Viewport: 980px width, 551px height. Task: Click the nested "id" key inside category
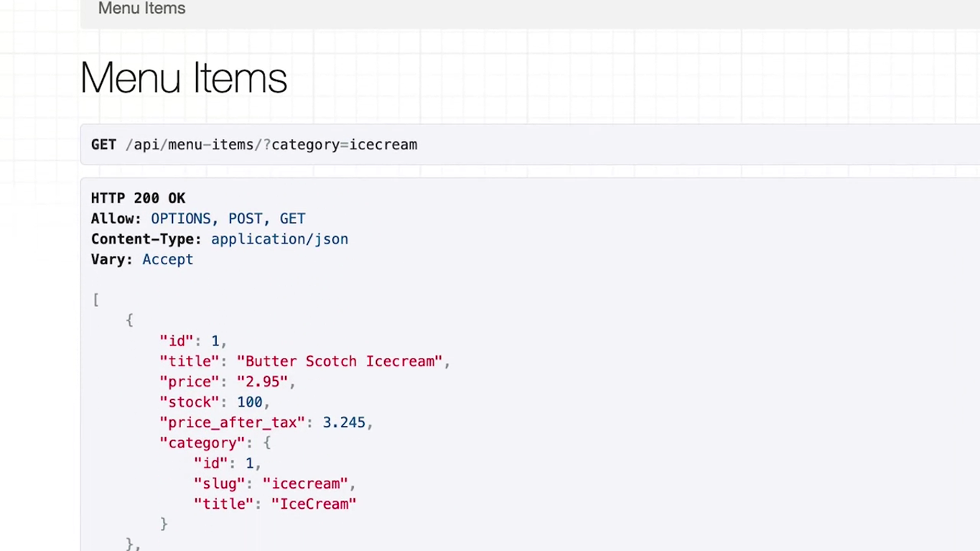(x=210, y=463)
